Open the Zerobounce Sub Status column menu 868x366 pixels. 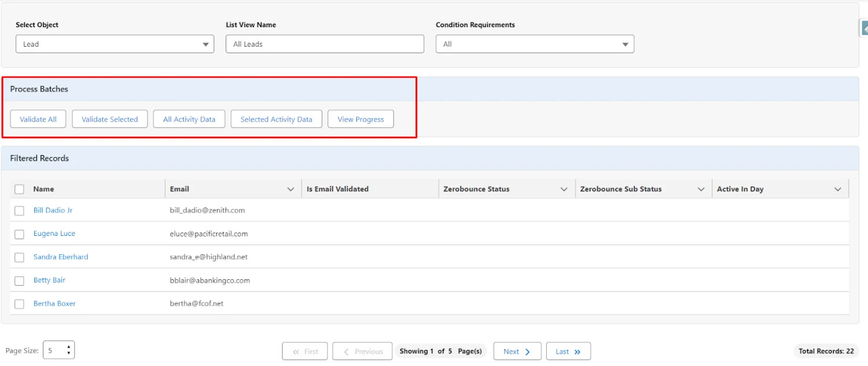(x=701, y=188)
